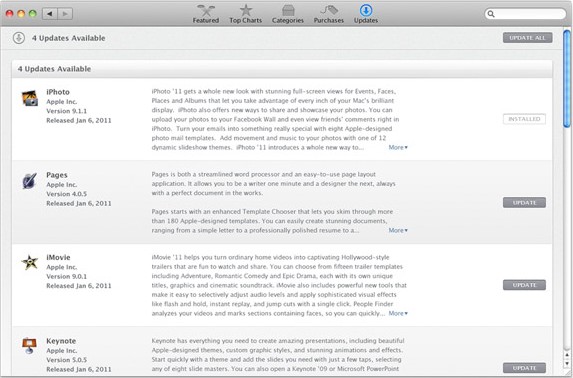Image resolution: width=573 pixels, height=378 pixels.
Task: Select the Updates tab
Action: [366, 14]
